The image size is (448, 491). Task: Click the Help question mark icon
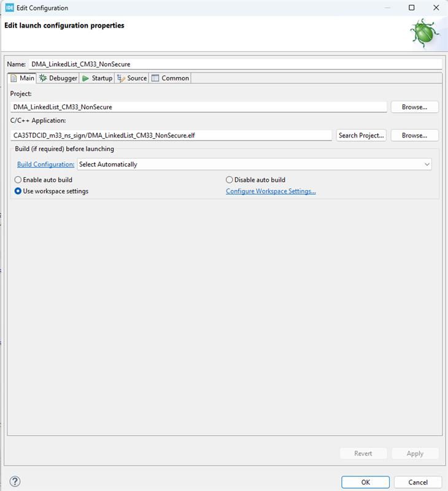[15, 482]
